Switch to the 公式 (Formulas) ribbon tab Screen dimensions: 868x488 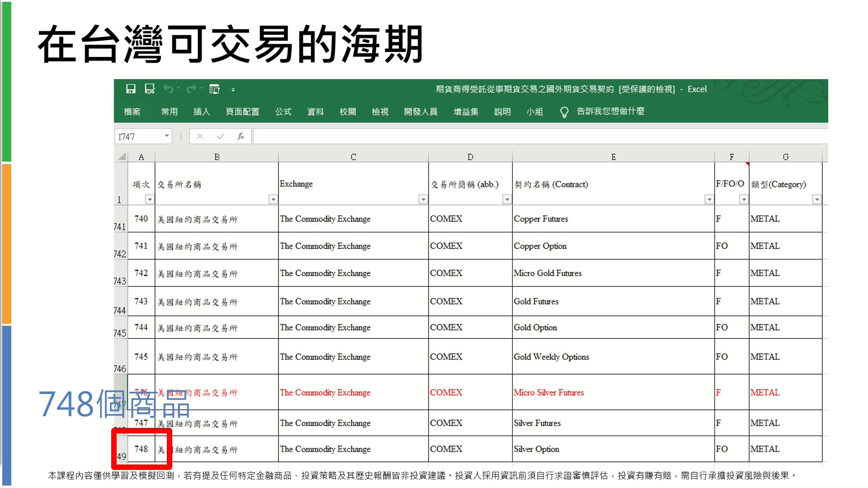point(283,112)
